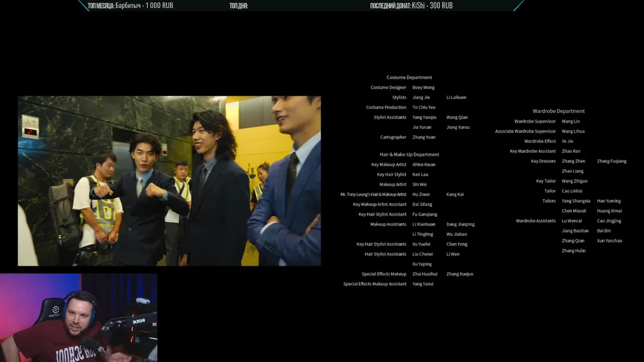Click the name 'Jiang Baotian'

coord(575,231)
